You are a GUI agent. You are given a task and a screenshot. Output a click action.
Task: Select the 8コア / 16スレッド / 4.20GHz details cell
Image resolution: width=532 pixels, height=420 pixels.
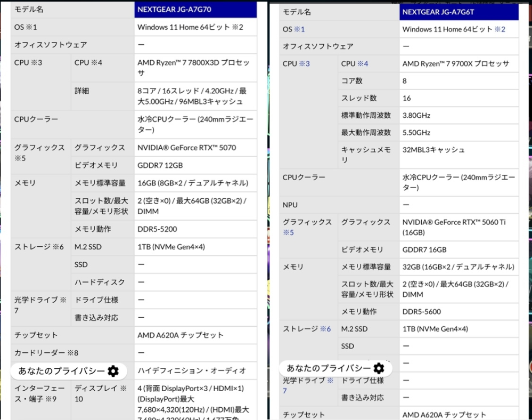[x=195, y=96]
